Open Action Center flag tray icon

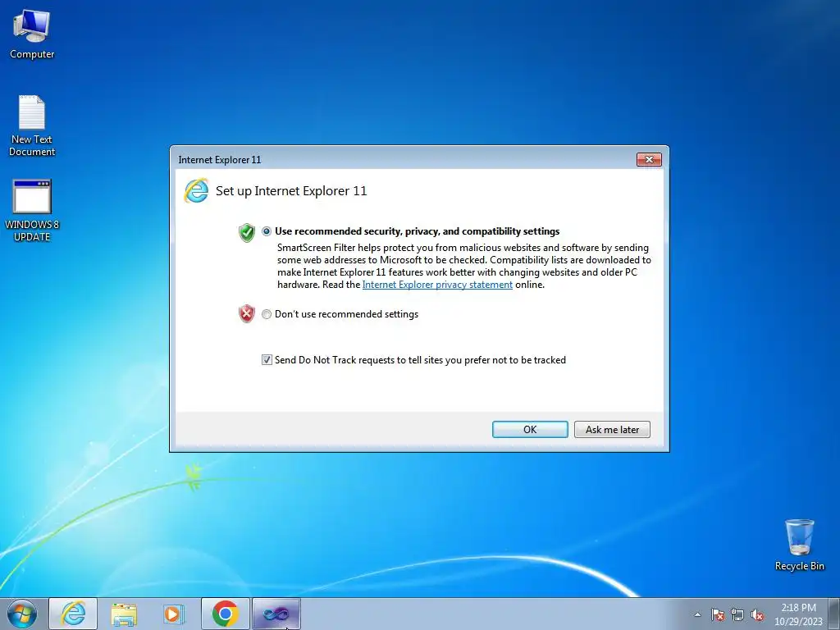718,615
